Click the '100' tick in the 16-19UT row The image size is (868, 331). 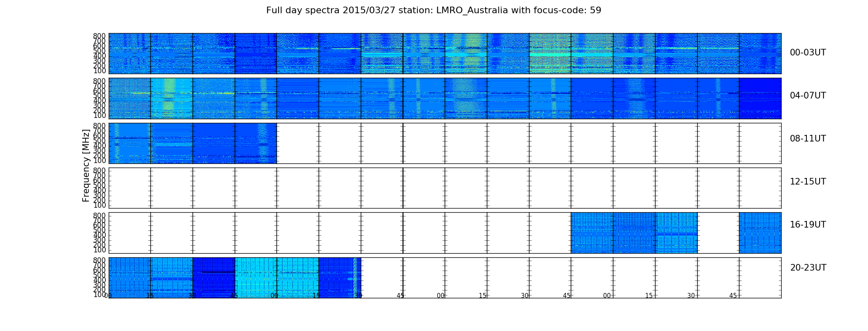click(x=99, y=250)
